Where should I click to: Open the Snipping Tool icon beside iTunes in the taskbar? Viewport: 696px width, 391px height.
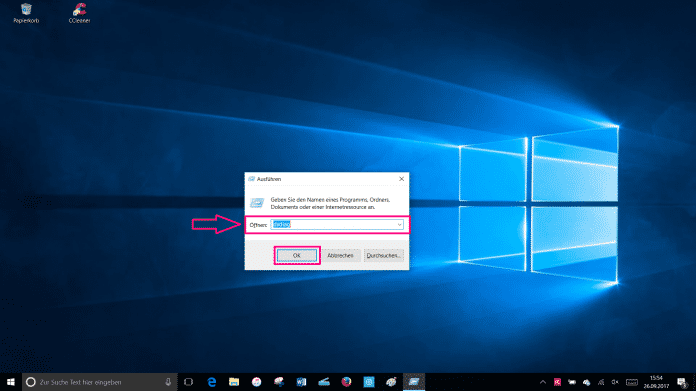[x=279, y=382]
